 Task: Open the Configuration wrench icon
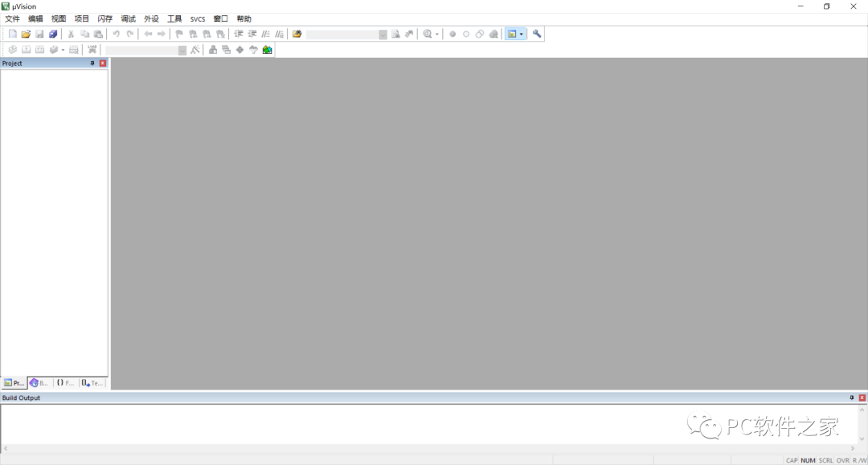(x=536, y=34)
